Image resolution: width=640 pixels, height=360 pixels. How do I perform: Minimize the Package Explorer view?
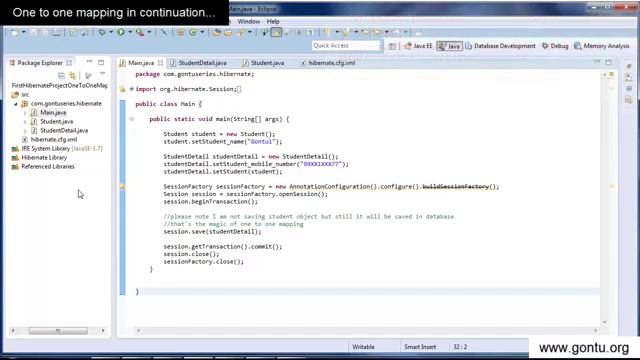[x=89, y=62]
